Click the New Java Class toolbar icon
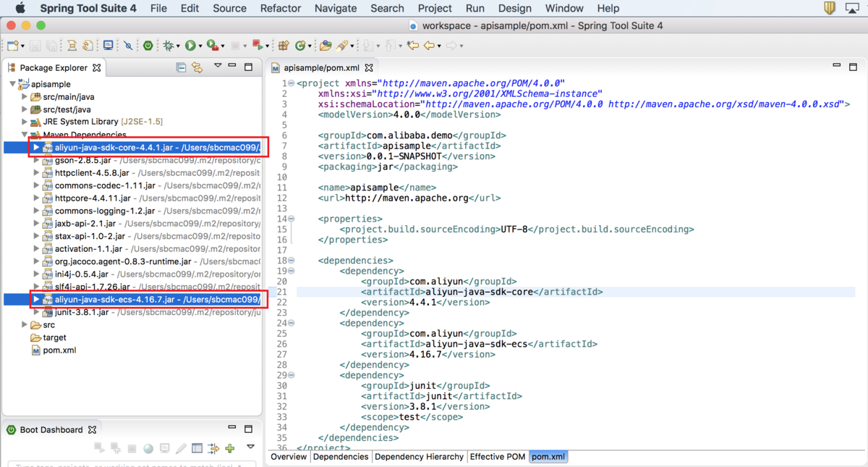Viewport: 868px width, 467px height. 300,46
